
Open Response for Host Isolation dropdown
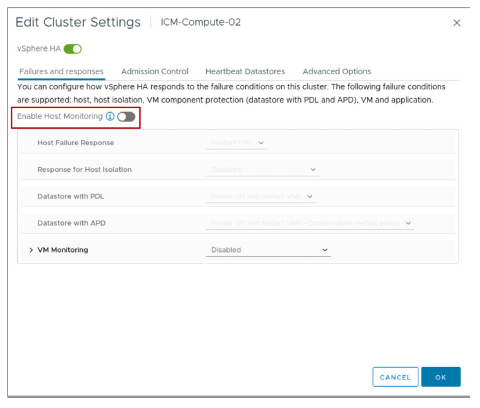262,170
